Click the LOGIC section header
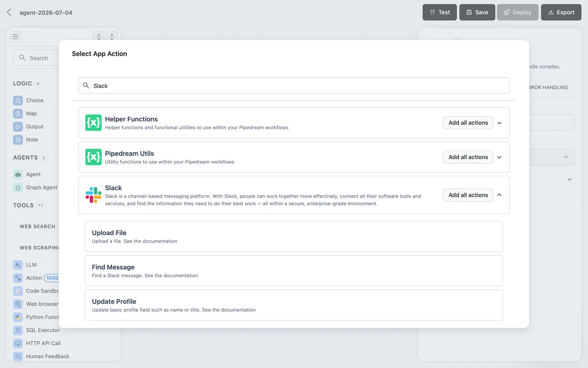 tap(22, 84)
